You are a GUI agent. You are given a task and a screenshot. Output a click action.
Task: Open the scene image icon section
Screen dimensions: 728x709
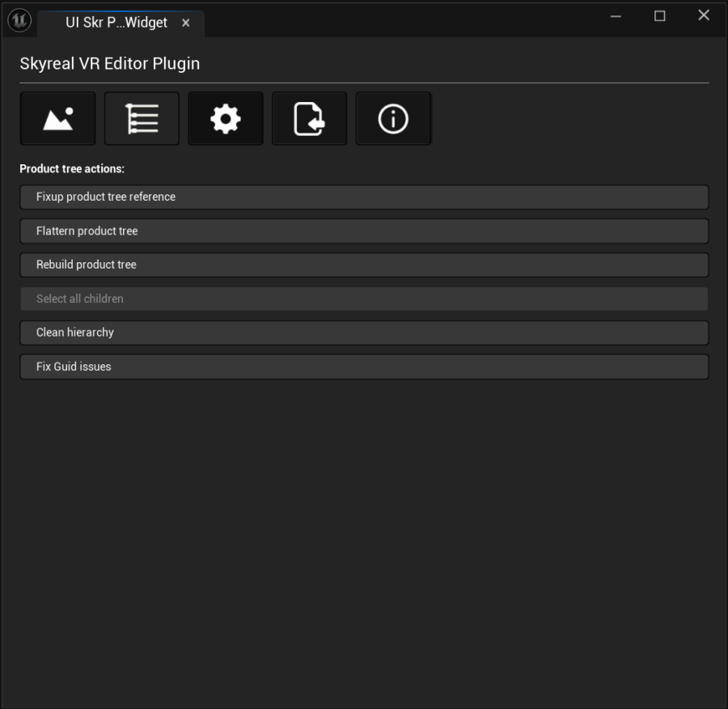point(57,119)
